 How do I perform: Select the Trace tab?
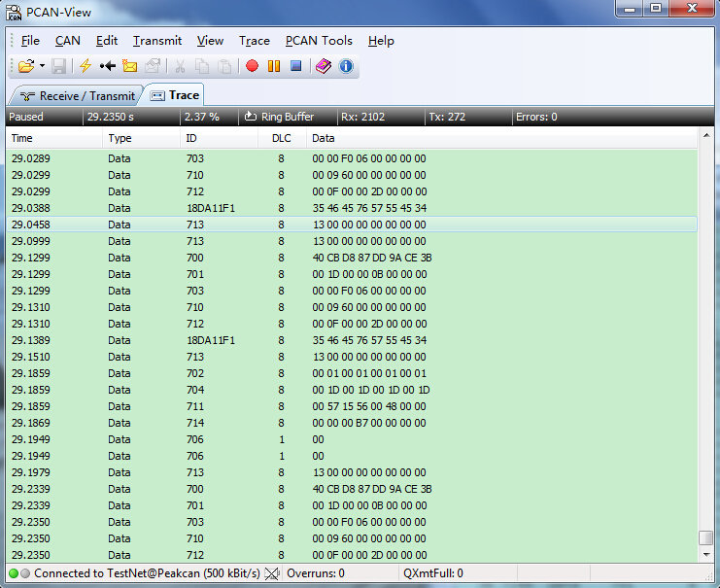(x=176, y=95)
